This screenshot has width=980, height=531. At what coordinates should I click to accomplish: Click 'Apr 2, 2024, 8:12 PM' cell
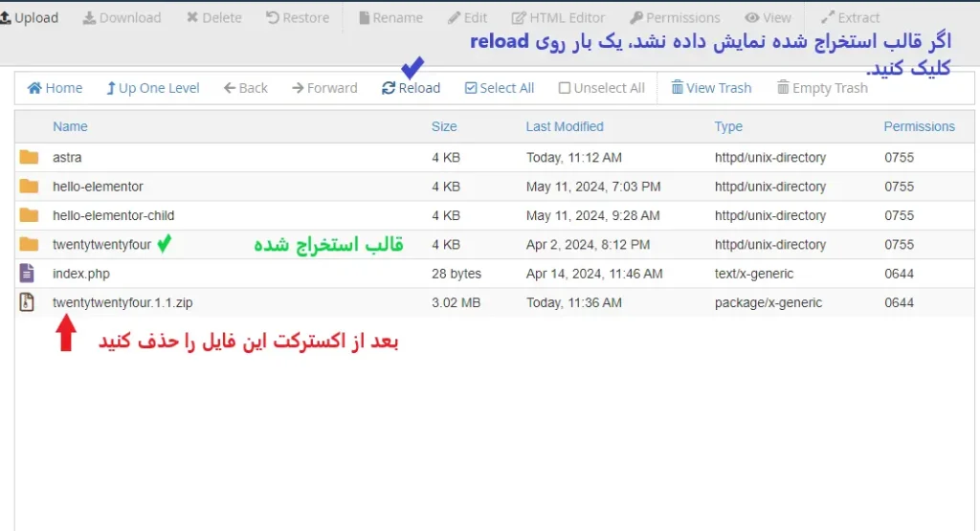[588, 244]
